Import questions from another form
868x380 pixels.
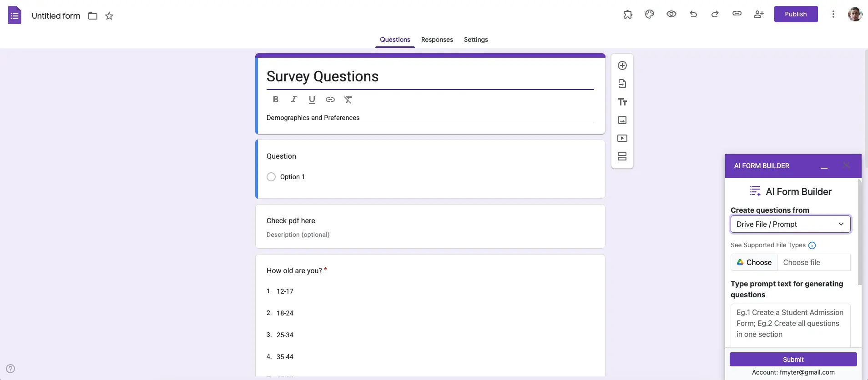coord(622,84)
